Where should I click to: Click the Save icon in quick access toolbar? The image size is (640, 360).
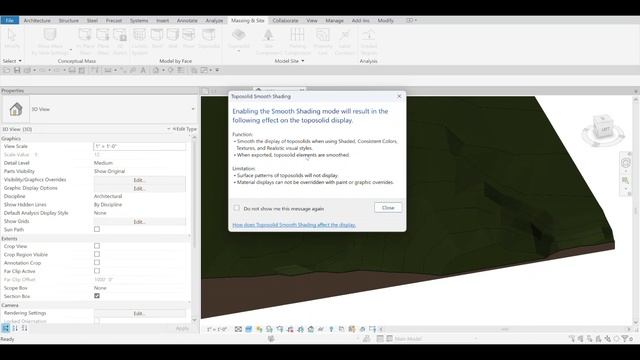pos(17,70)
